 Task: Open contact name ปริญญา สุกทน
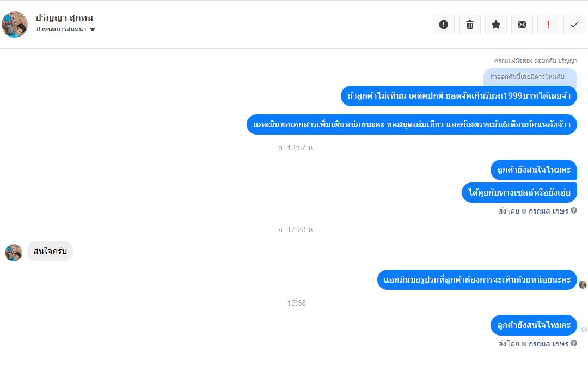point(64,17)
